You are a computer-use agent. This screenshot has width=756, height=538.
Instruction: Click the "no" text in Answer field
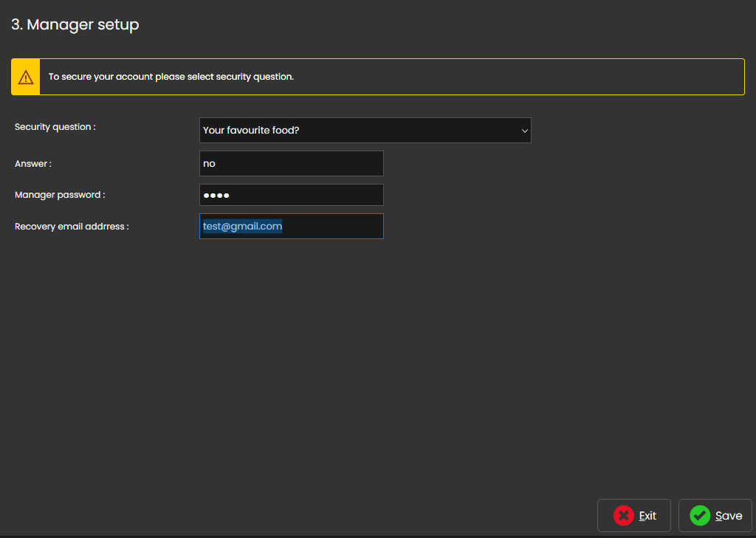209,164
